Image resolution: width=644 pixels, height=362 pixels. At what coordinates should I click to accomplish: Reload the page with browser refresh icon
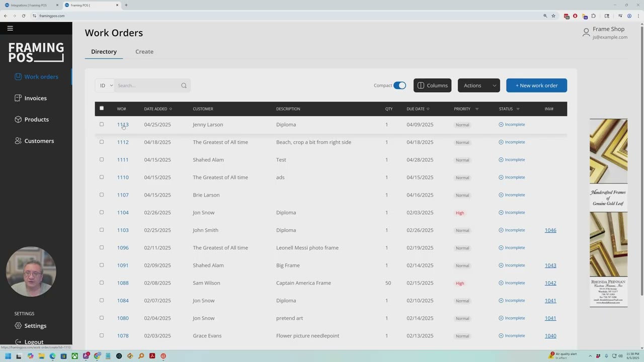pyautogui.click(x=24, y=16)
